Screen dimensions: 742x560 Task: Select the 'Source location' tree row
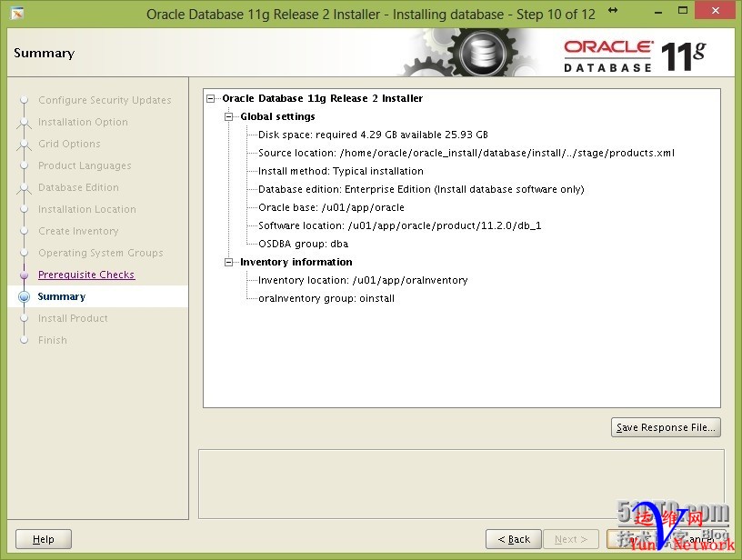[x=466, y=153]
